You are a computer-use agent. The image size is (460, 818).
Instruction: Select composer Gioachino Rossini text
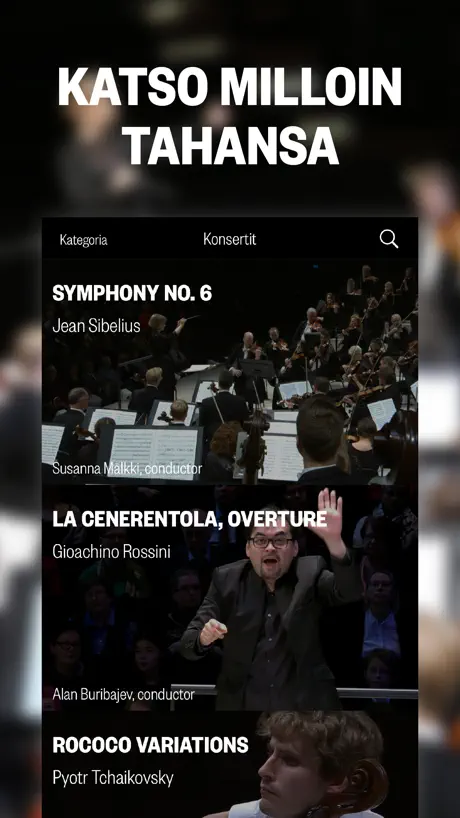coord(112,551)
